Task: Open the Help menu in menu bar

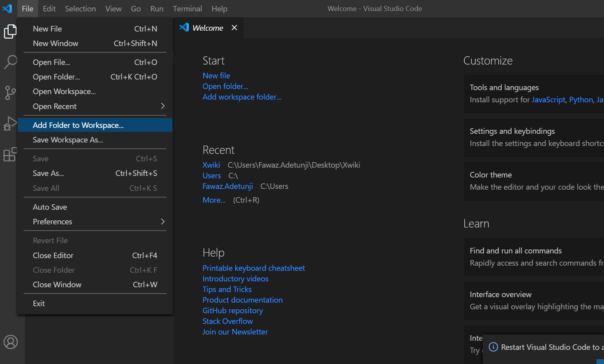Action: click(220, 9)
